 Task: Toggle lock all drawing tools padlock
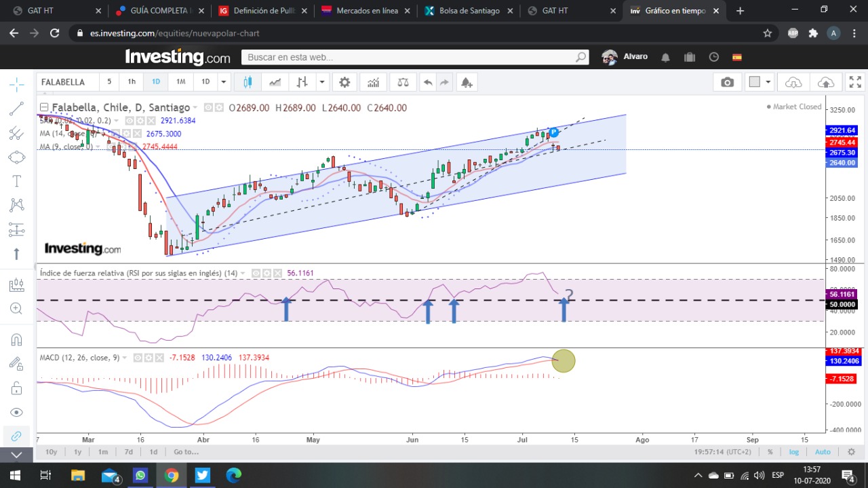tap(17, 388)
